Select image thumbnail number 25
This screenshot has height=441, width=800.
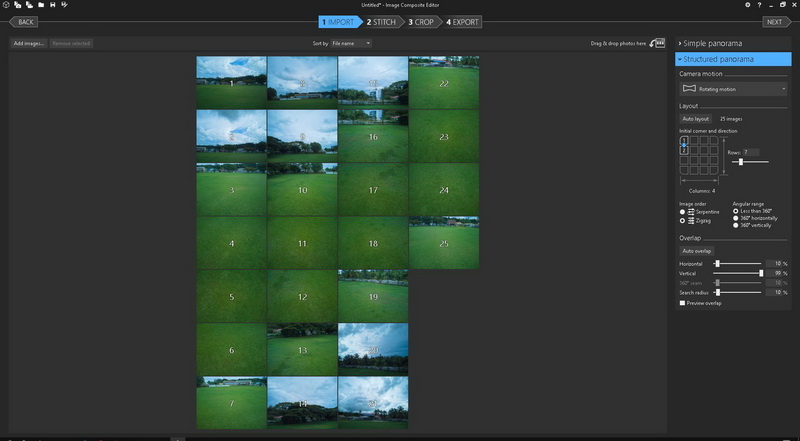tap(444, 243)
